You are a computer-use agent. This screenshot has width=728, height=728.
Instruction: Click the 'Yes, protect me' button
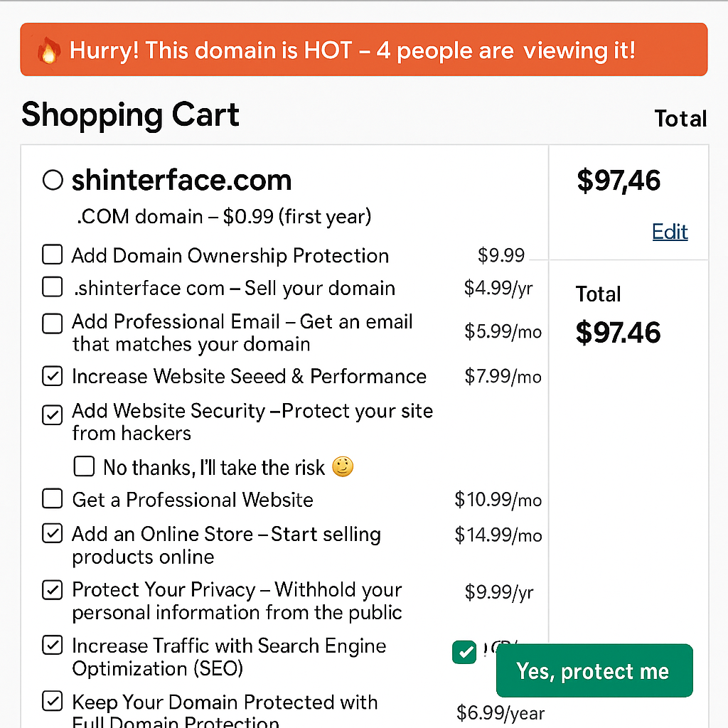pyautogui.click(x=594, y=670)
